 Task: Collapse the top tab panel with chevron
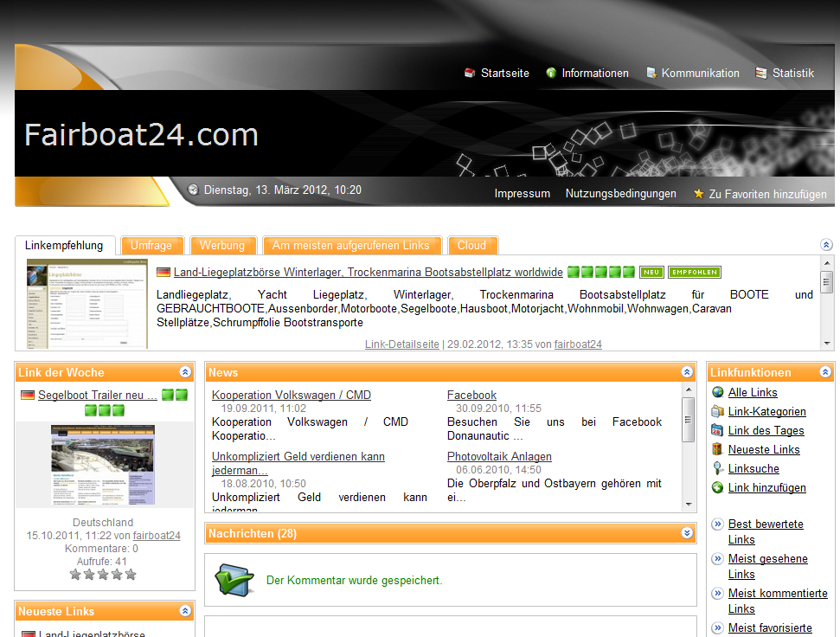click(x=826, y=245)
